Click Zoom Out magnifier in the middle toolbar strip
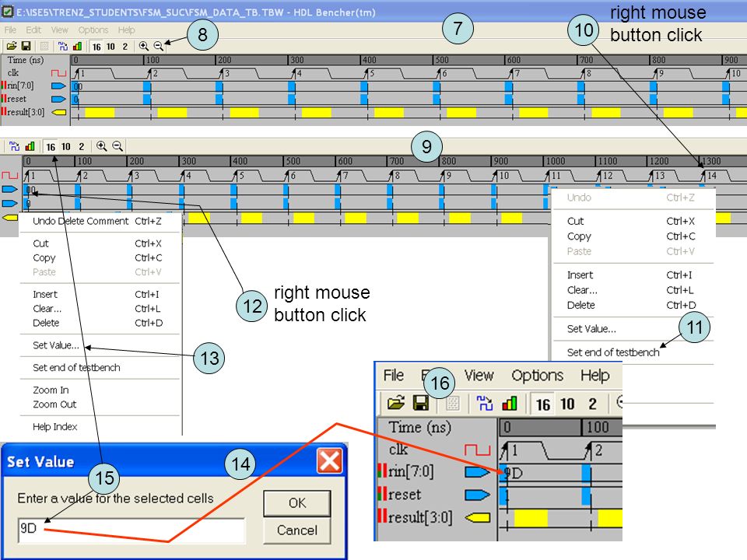Image resolution: width=747 pixels, height=560 pixels. [117, 146]
